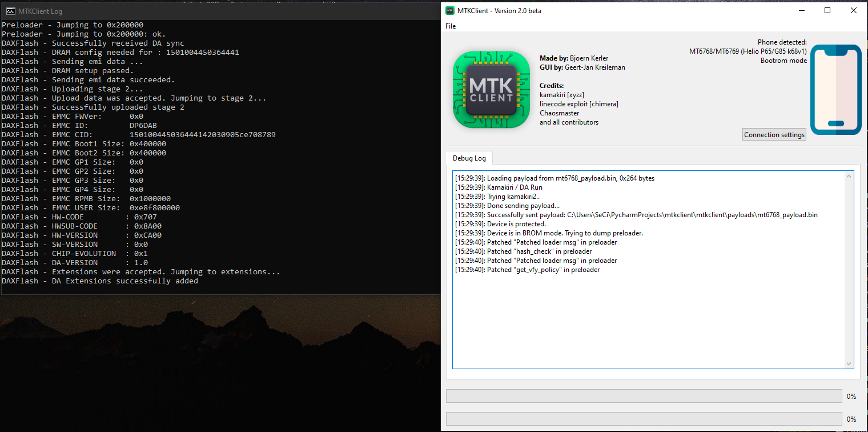Click the lower progress bar showing 0%
Viewport: 868px width, 432px height.
[644, 419]
